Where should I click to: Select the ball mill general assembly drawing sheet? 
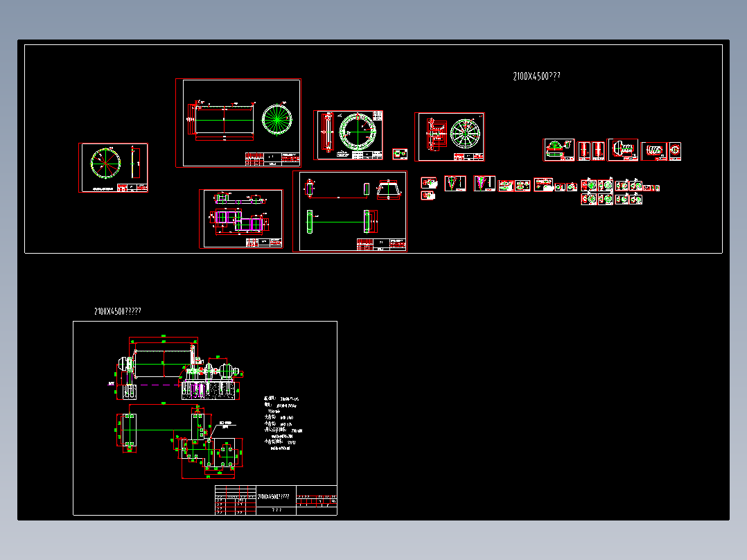205,418
